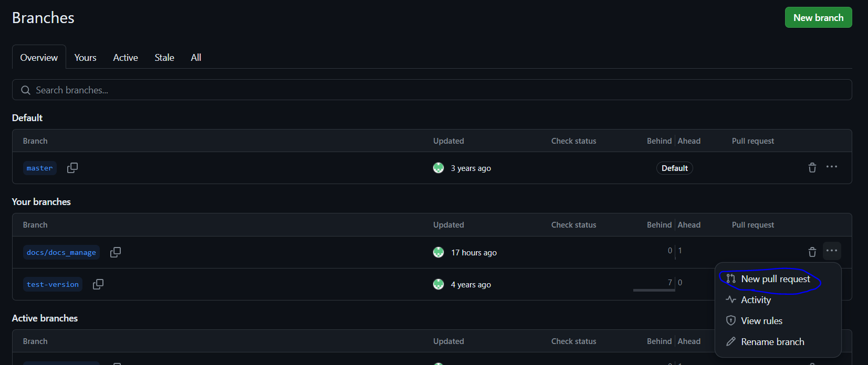
Task: Focus the Search branches input field
Action: tap(432, 90)
